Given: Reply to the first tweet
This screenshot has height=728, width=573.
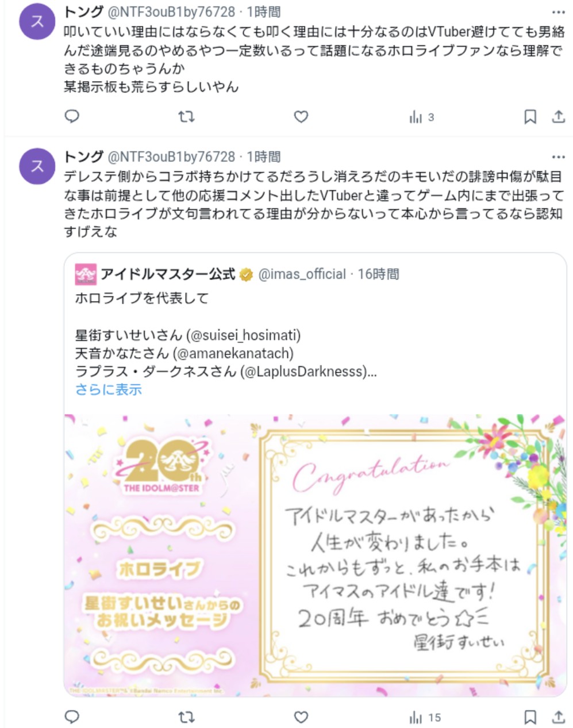Looking at the screenshot, I should 72,117.
